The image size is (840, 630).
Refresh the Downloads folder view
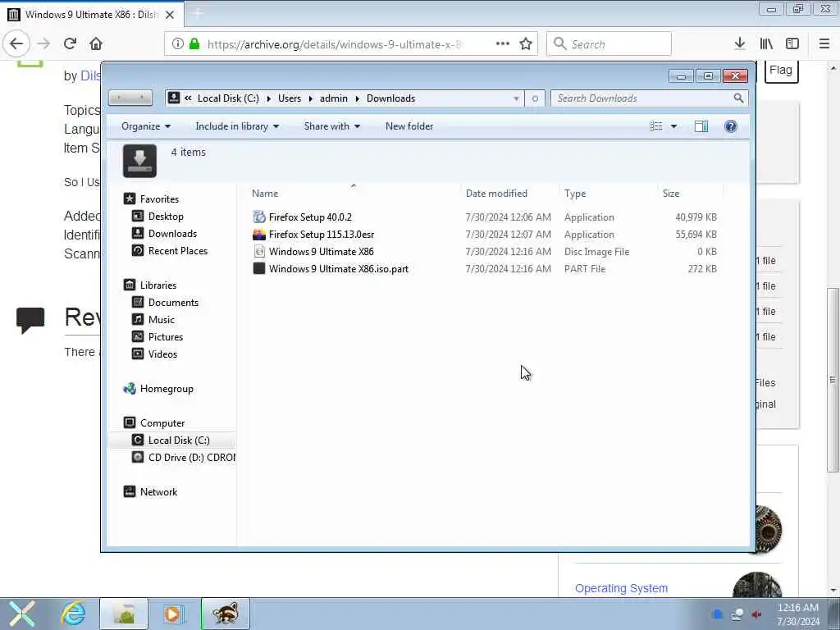point(535,98)
